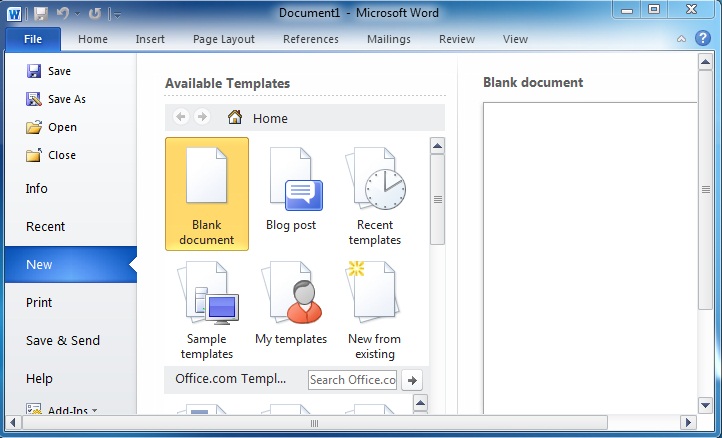Click the template list scroll up arrow

pyautogui.click(x=437, y=146)
